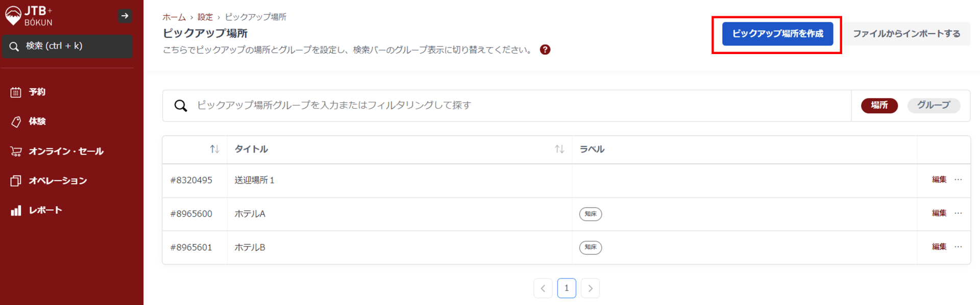The image size is (980, 305).
Task: Click 編集 for the 送迎場所1 row
Action: coord(939,180)
